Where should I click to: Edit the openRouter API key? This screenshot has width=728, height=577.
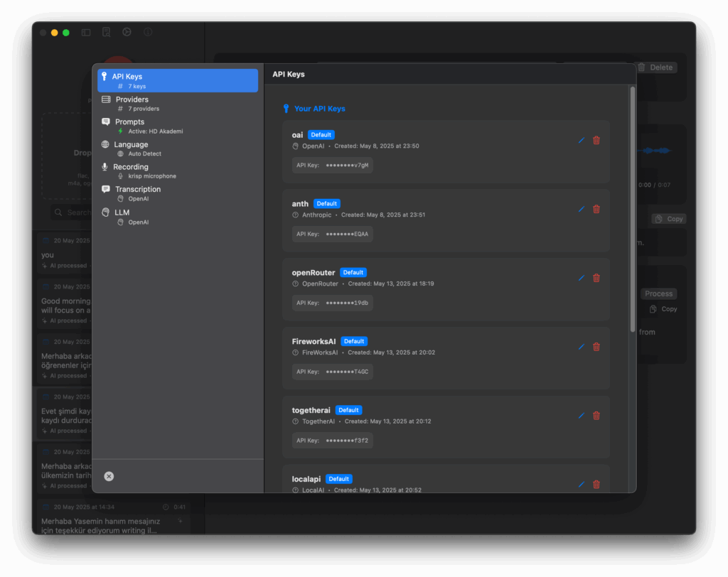tap(582, 278)
